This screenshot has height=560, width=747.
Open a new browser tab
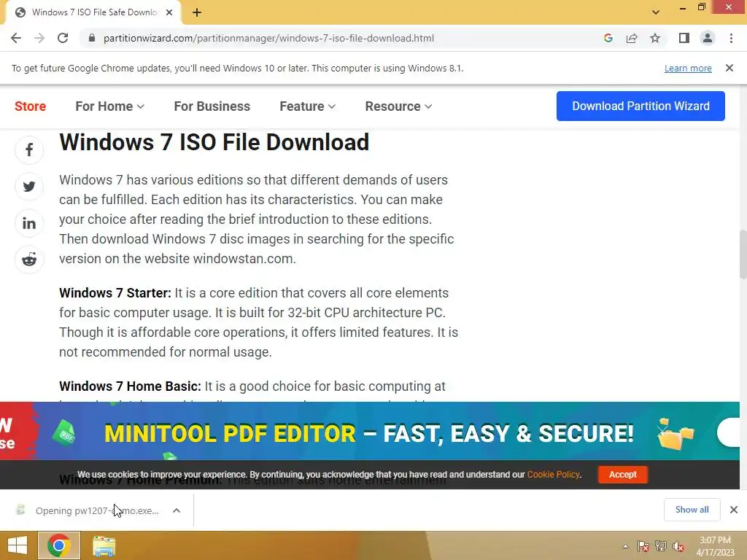[197, 12]
